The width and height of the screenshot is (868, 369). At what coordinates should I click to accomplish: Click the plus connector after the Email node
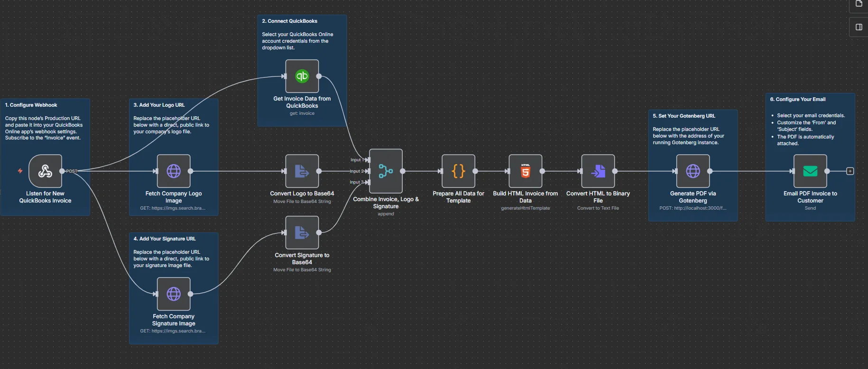click(x=850, y=171)
